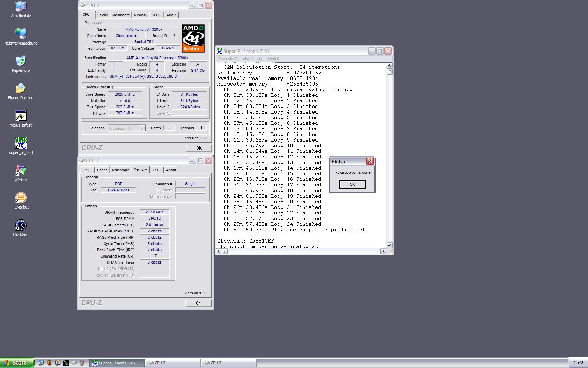Open the Netzwerkumgebung desktop icon
The height and width of the screenshot is (368, 588).
[x=21, y=37]
